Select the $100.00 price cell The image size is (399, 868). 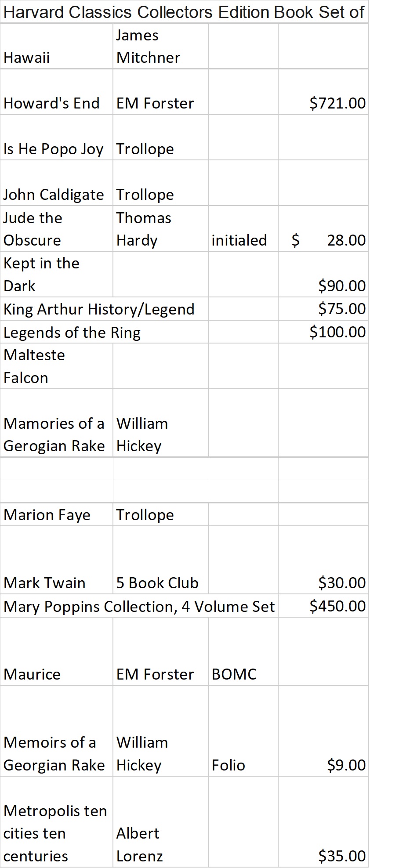click(x=323, y=332)
